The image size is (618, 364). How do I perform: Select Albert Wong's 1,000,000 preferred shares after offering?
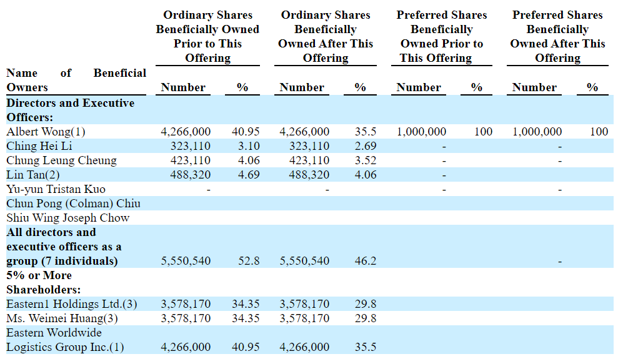pyautogui.click(x=537, y=132)
